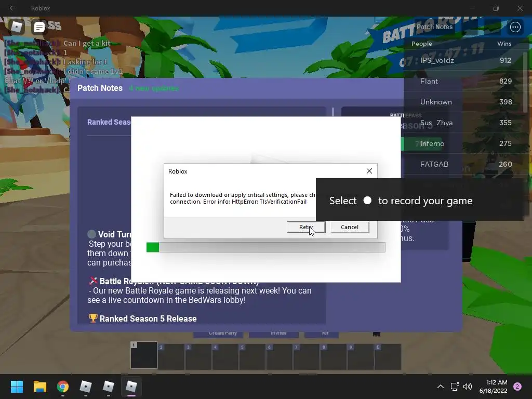Close the Roblox error dialog with X
The image size is (532, 399).
[369, 171]
